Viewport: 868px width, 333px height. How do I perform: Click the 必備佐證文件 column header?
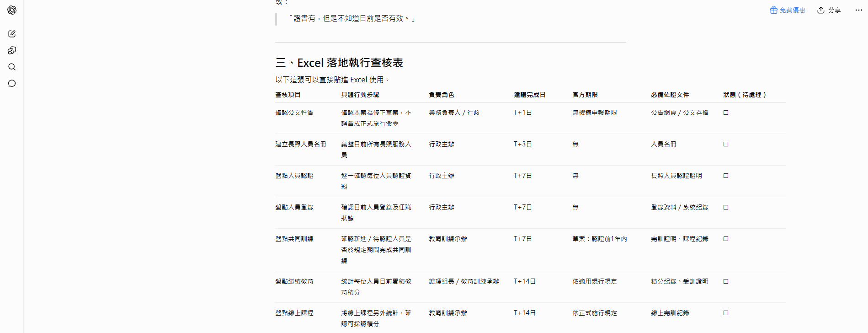tap(670, 95)
